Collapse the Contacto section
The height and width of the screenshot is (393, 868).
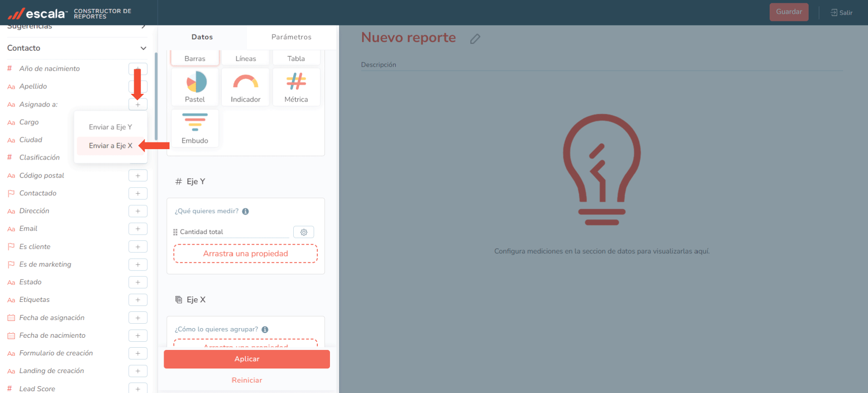point(143,48)
